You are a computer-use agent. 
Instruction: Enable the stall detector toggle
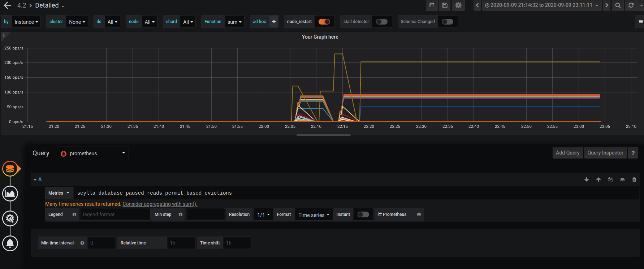[x=382, y=22]
